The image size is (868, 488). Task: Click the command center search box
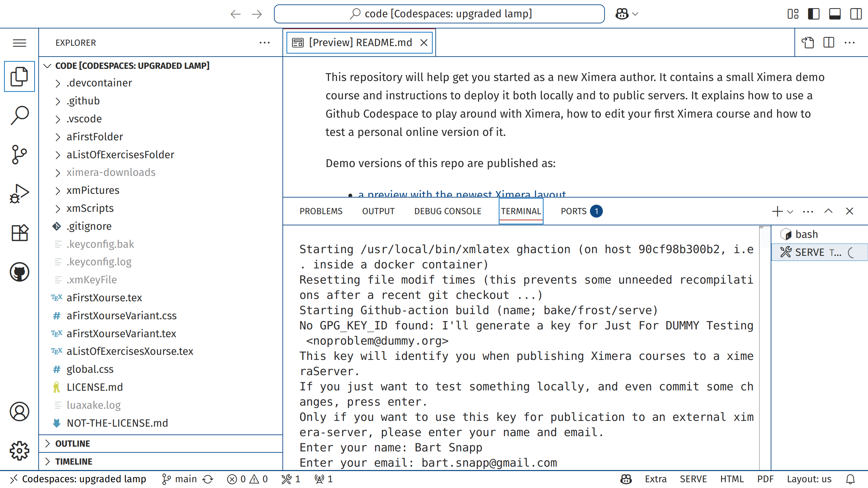tap(439, 14)
